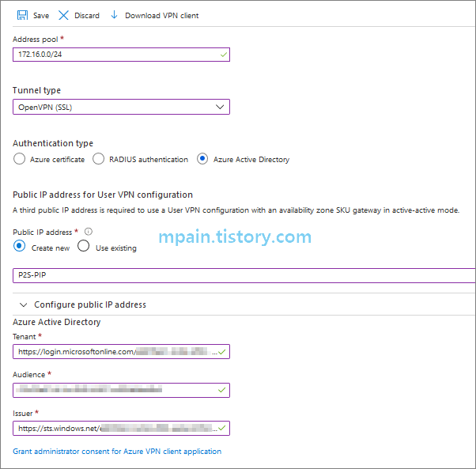
Task: Click the Tunnel type dropdown chevron
Action: coord(220,107)
